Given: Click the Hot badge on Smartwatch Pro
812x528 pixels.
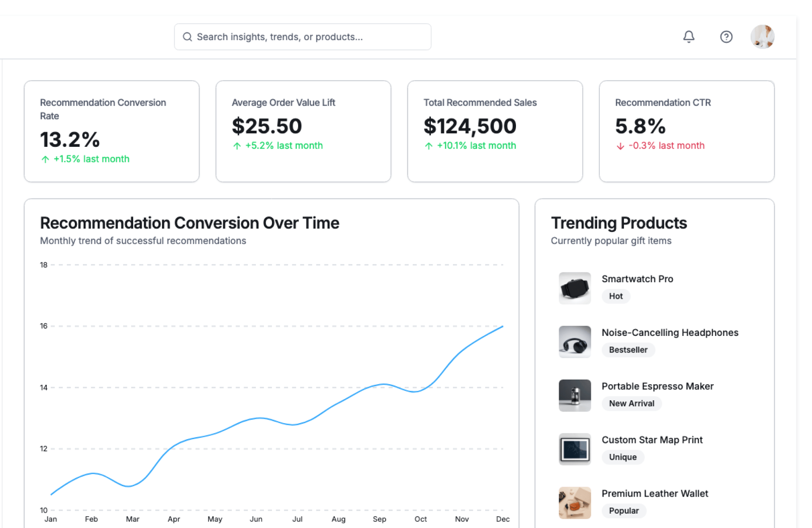Looking at the screenshot, I should pos(615,296).
